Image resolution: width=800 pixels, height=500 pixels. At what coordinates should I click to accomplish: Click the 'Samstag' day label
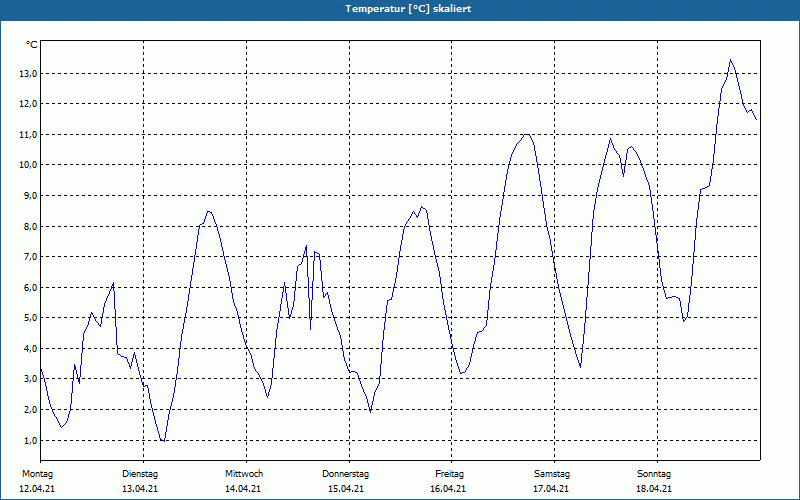pos(552,474)
